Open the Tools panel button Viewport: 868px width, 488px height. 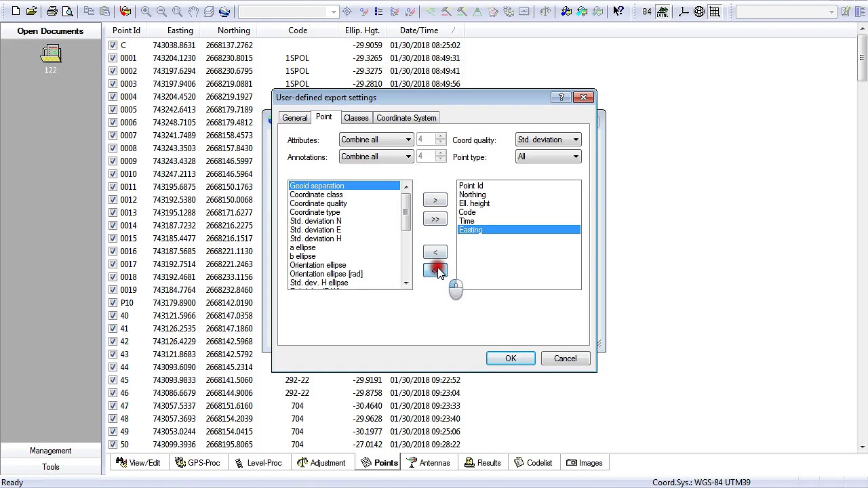(50, 467)
